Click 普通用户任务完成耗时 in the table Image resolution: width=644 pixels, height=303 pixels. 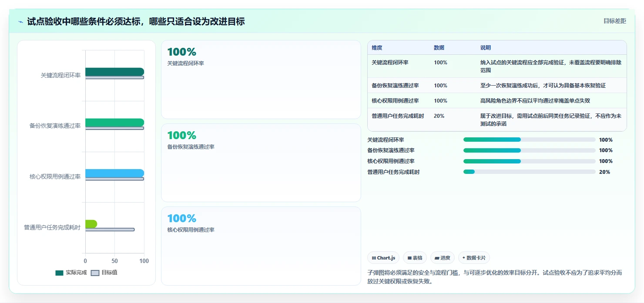pyautogui.click(x=398, y=116)
